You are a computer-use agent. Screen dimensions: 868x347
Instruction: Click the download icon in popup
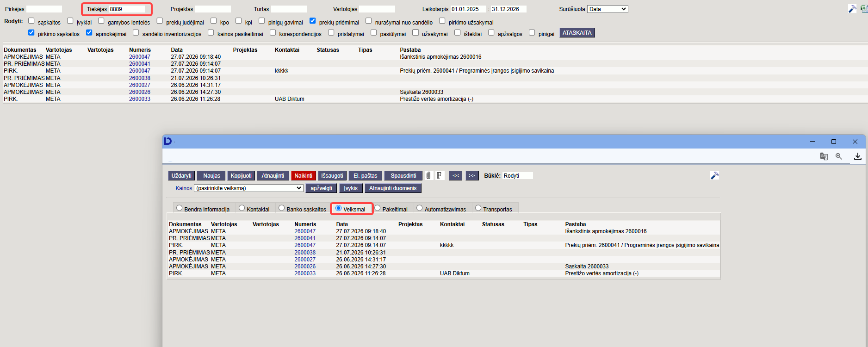(858, 156)
